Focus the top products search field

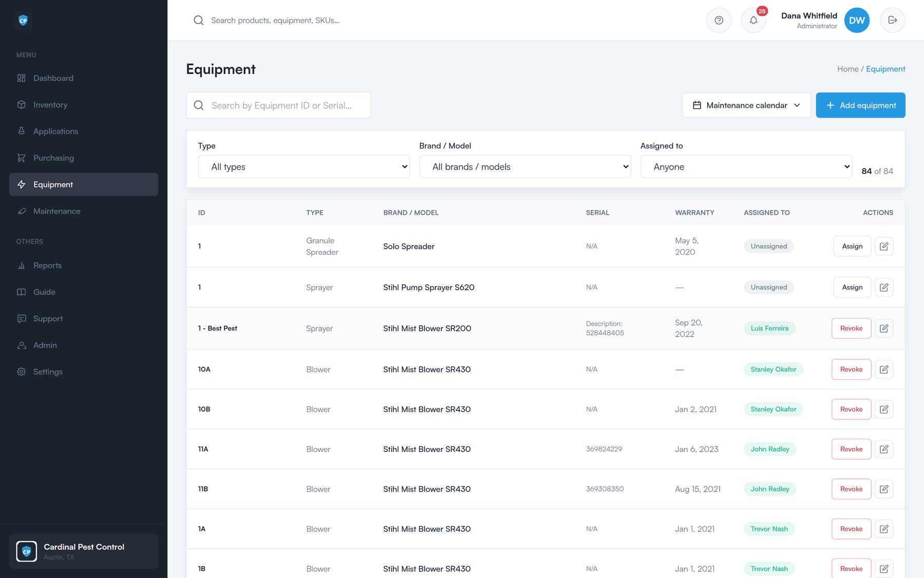(275, 21)
